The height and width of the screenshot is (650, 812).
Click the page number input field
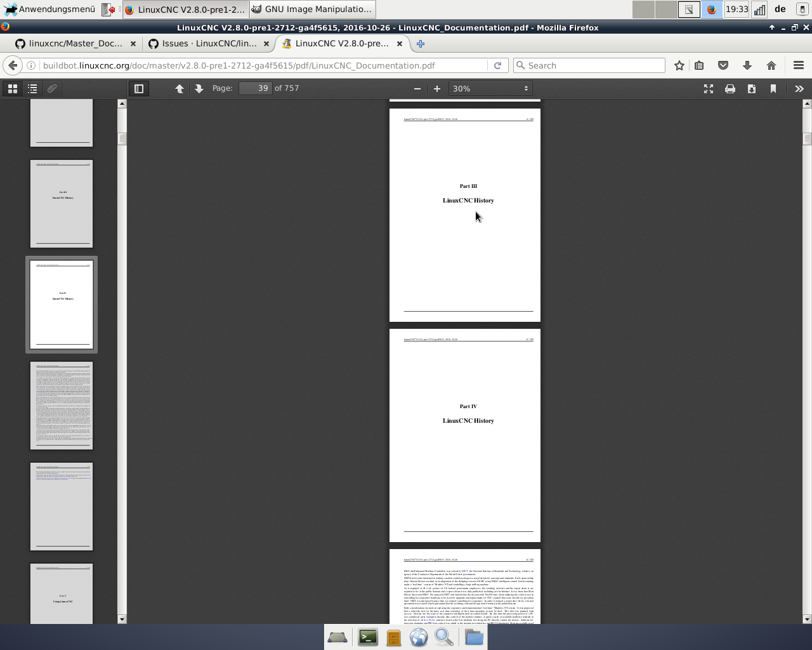pyautogui.click(x=255, y=88)
